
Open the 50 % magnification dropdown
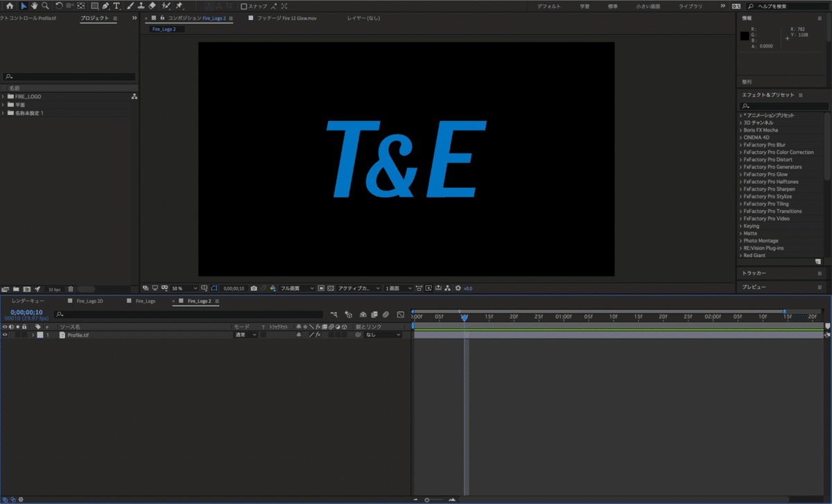[x=184, y=288]
